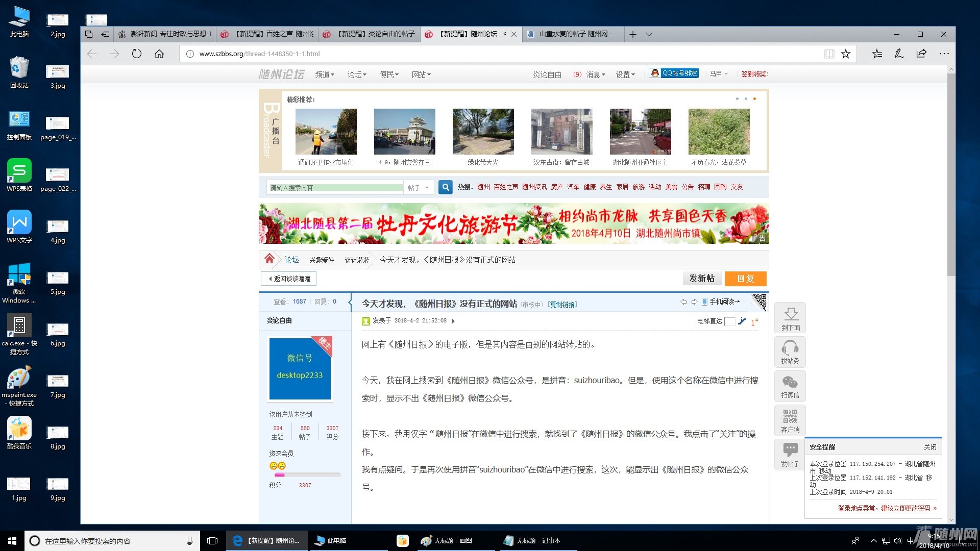Go back to previous page
Image resolution: width=980 pixels, height=551 pixels.
pyautogui.click(x=92, y=54)
